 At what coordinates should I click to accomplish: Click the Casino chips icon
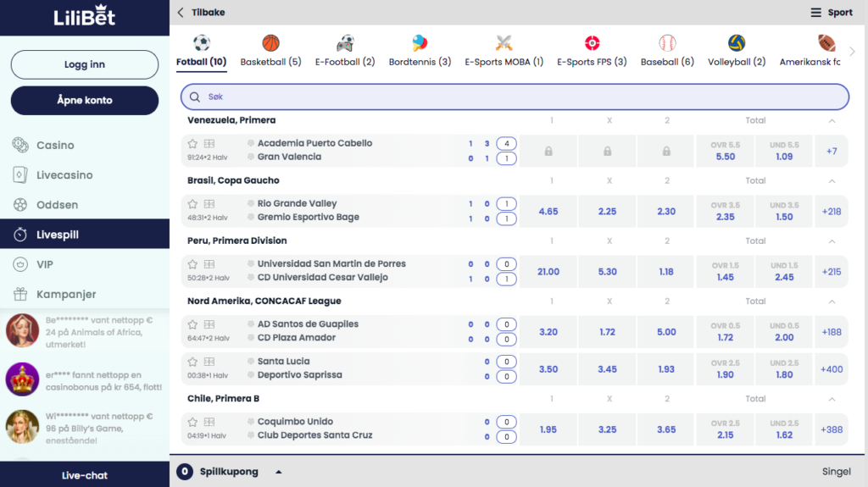point(20,145)
